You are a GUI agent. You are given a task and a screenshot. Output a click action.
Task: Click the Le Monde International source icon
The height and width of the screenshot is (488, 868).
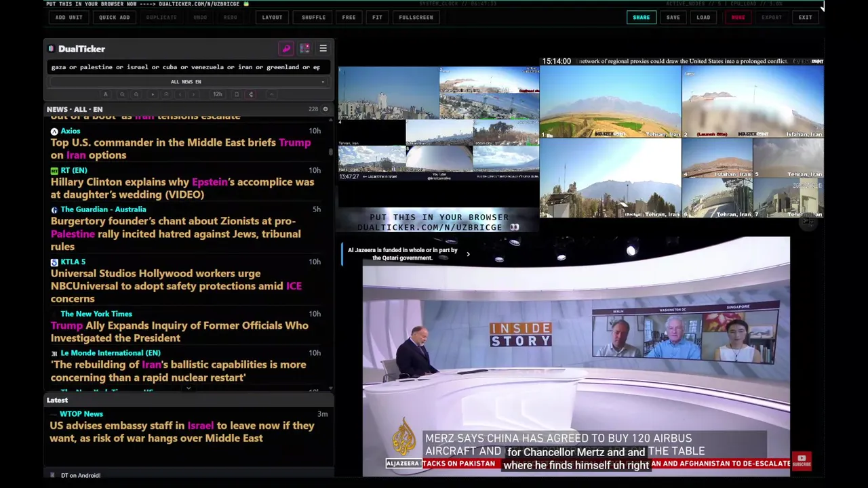(54, 353)
